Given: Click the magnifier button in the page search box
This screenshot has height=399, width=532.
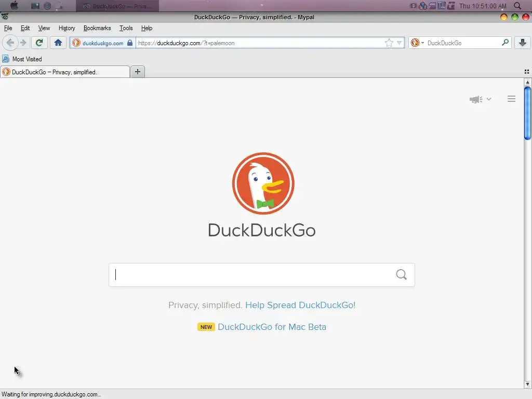Looking at the screenshot, I should (402, 274).
